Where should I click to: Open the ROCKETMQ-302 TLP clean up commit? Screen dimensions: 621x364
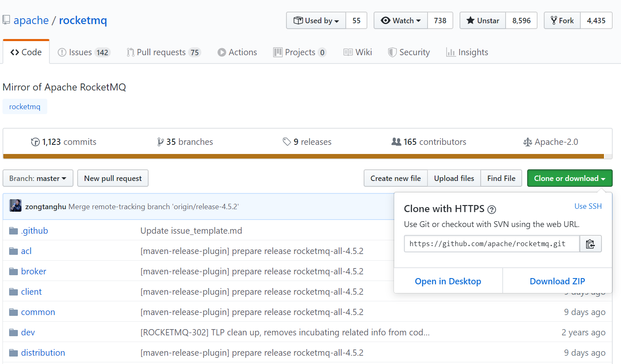(x=285, y=332)
